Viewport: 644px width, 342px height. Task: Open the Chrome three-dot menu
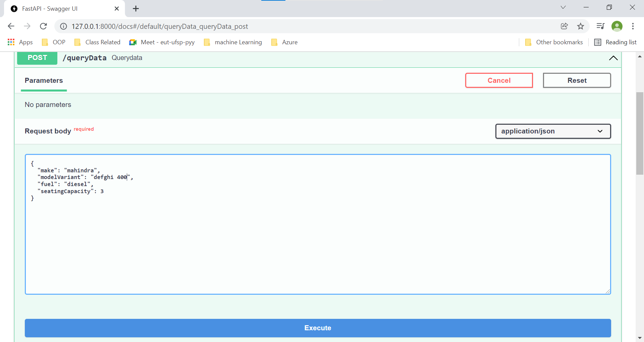[x=633, y=26]
